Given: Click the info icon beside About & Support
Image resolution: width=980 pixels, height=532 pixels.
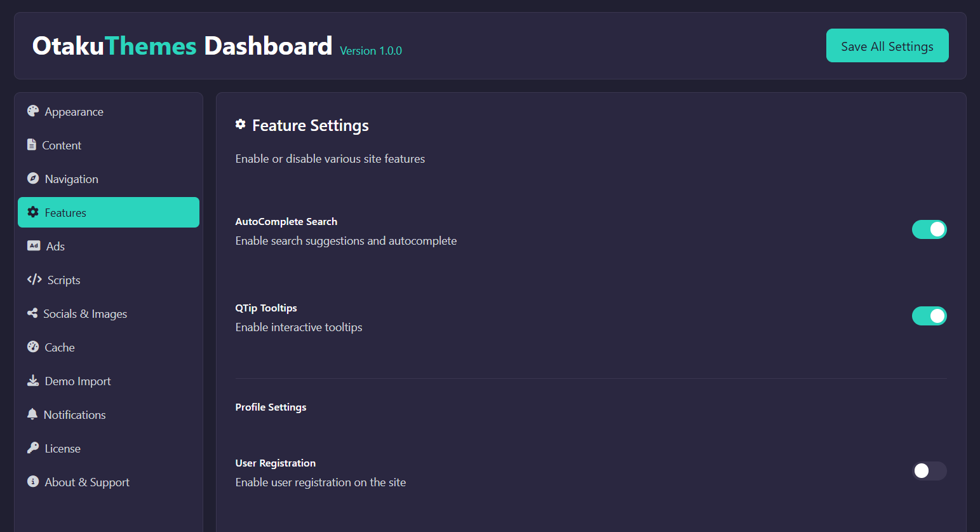Looking at the screenshot, I should (x=32, y=482).
